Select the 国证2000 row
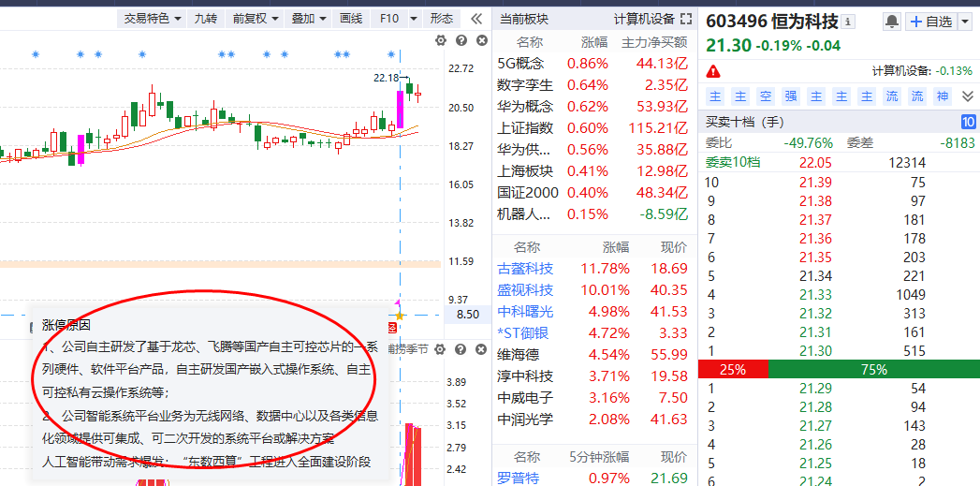 pos(593,192)
